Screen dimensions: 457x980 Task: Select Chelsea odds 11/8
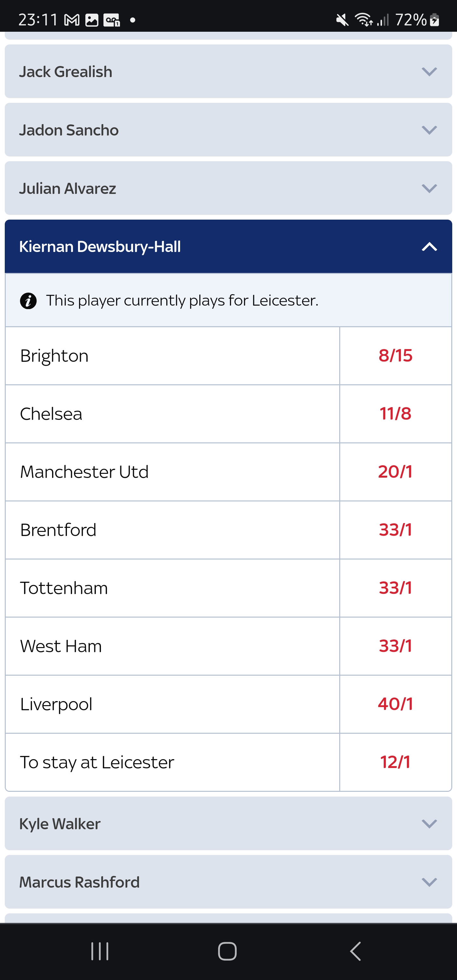coord(395,414)
